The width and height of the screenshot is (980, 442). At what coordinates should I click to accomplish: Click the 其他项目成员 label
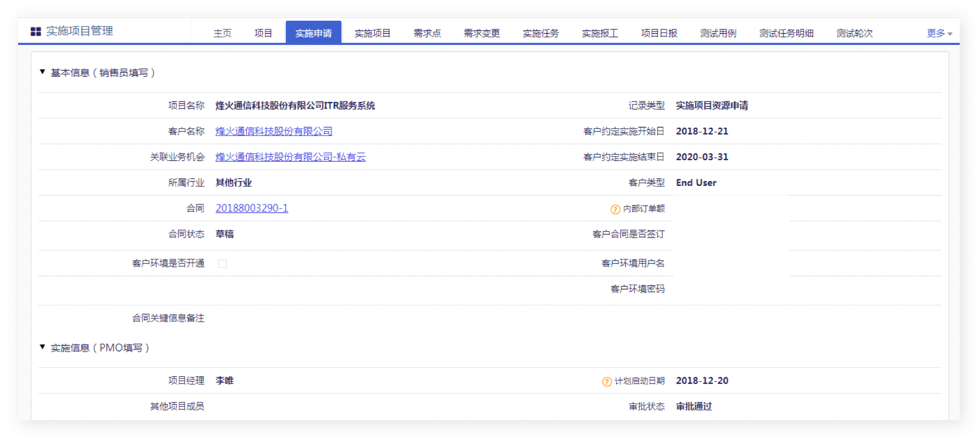177,406
